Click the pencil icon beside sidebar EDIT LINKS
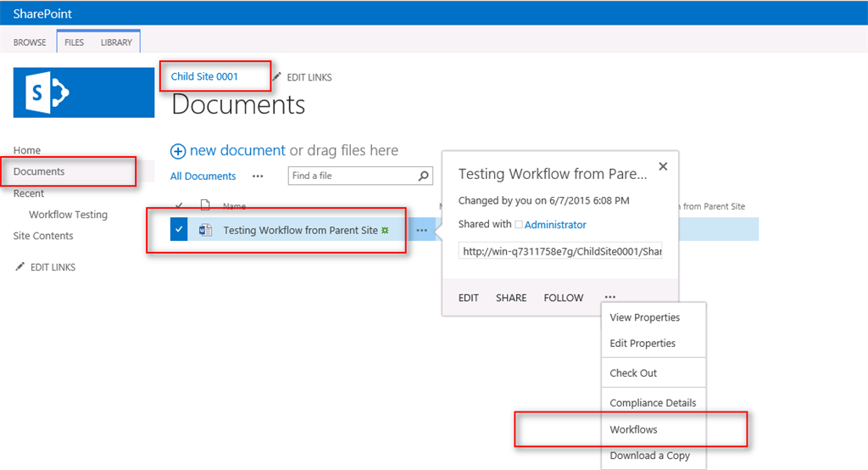Screen dimensions: 868x470 click(20, 266)
